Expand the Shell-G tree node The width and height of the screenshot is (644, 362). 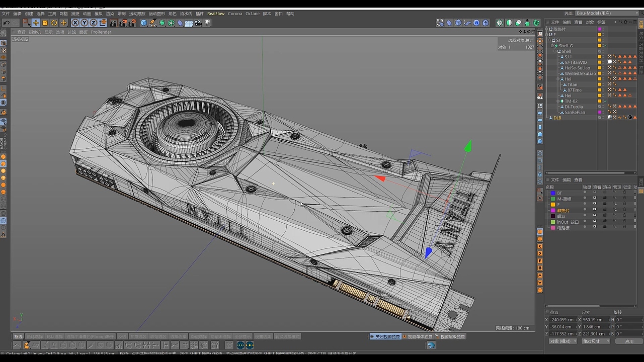[552, 46]
